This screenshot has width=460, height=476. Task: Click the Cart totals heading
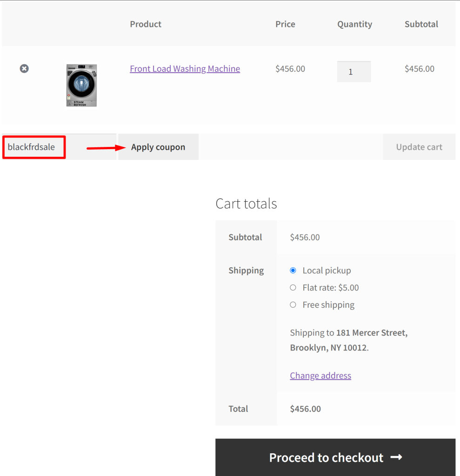pyautogui.click(x=246, y=204)
